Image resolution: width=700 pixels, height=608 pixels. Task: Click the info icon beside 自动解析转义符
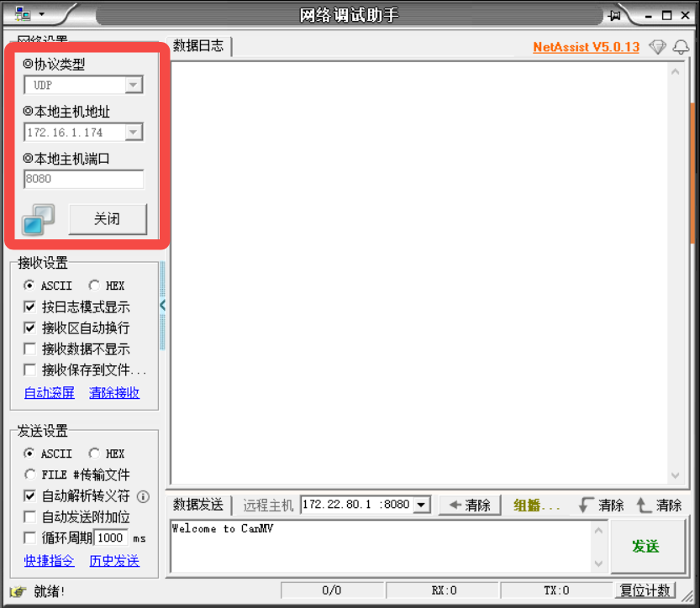tap(143, 496)
